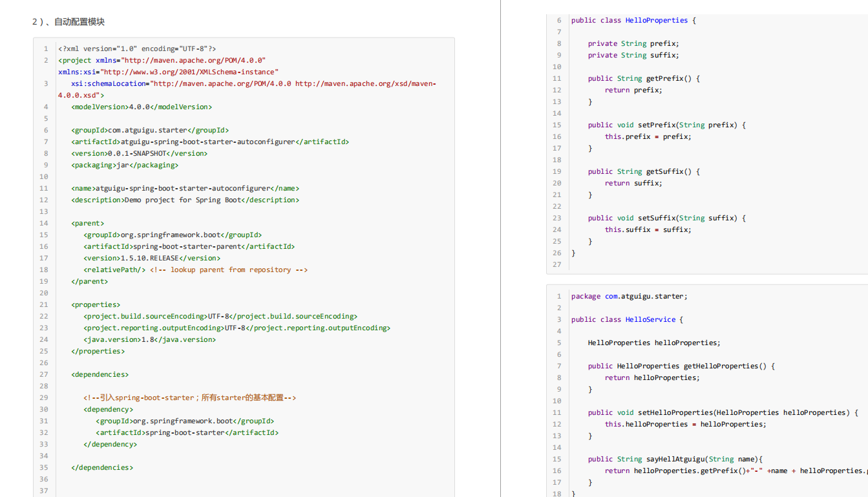Click setHelloProperties method signature
Viewport: 868px width, 497px height.
tap(723, 413)
